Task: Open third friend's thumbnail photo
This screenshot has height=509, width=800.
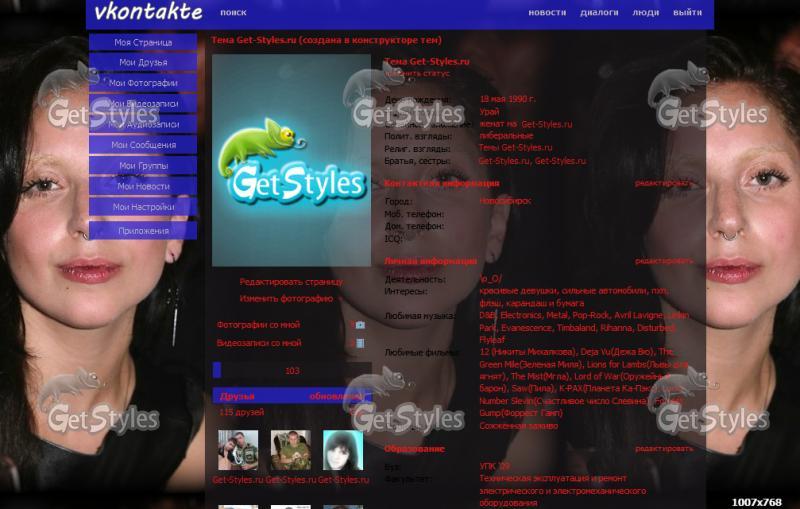Action: coord(343,451)
